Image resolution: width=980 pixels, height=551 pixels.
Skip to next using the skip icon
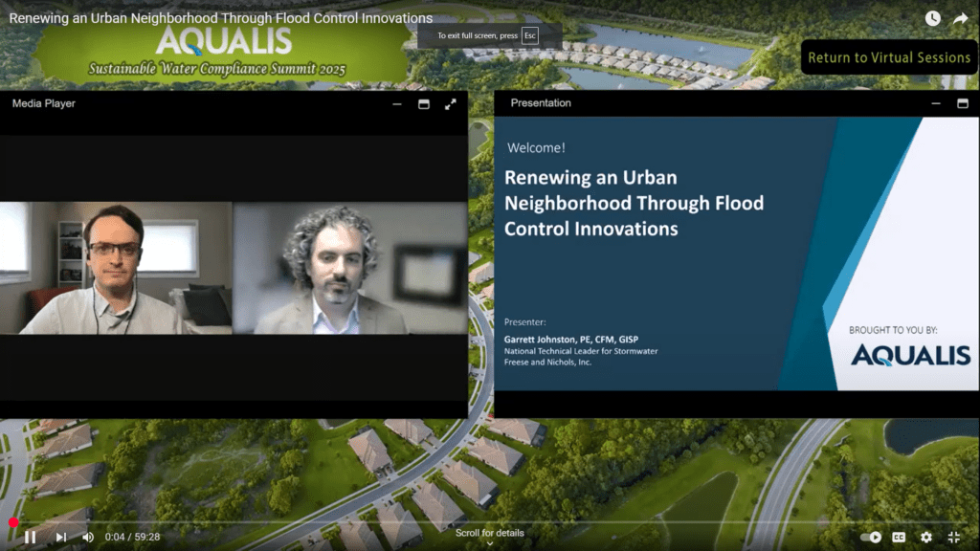59,537
